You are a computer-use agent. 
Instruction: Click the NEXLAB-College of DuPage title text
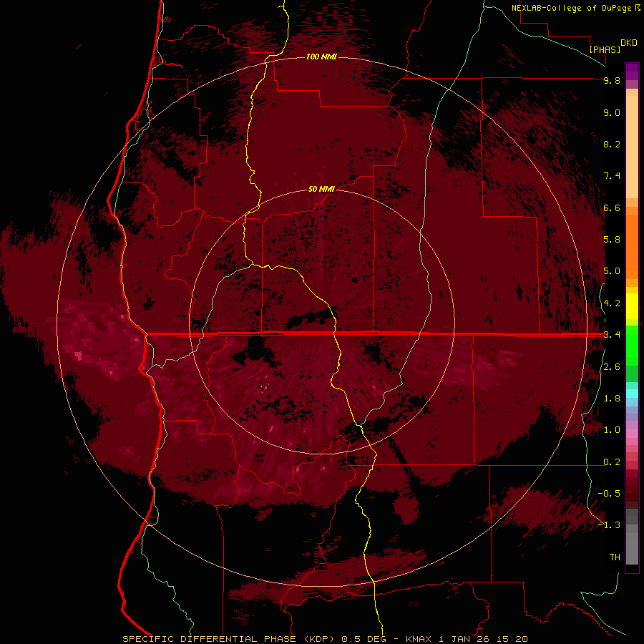tap(571, 8)
